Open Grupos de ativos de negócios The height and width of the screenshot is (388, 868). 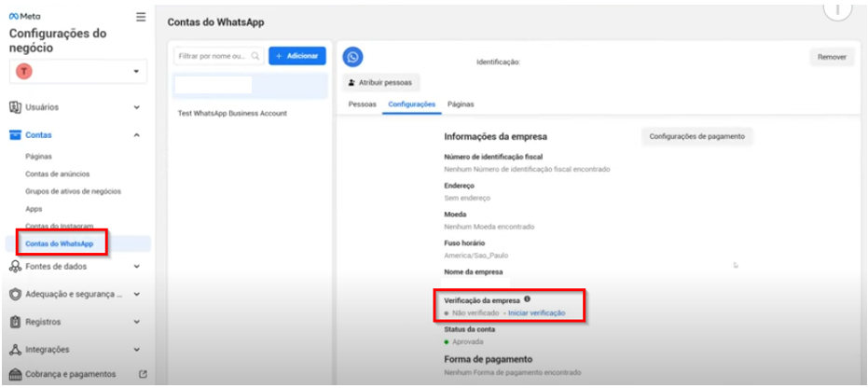pyautogui.click(x=73, y=191)
